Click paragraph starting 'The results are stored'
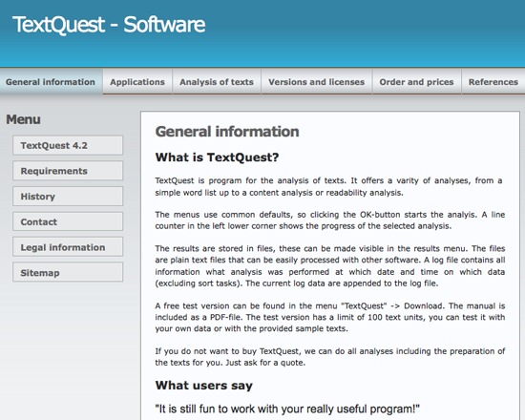 pyautogui.click(x=330, y=265)
